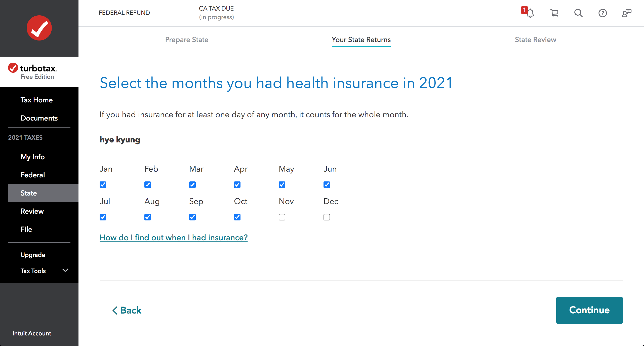Click the Back arrow chevron
This screenshot has width=644, height=346.
point(115,310)
